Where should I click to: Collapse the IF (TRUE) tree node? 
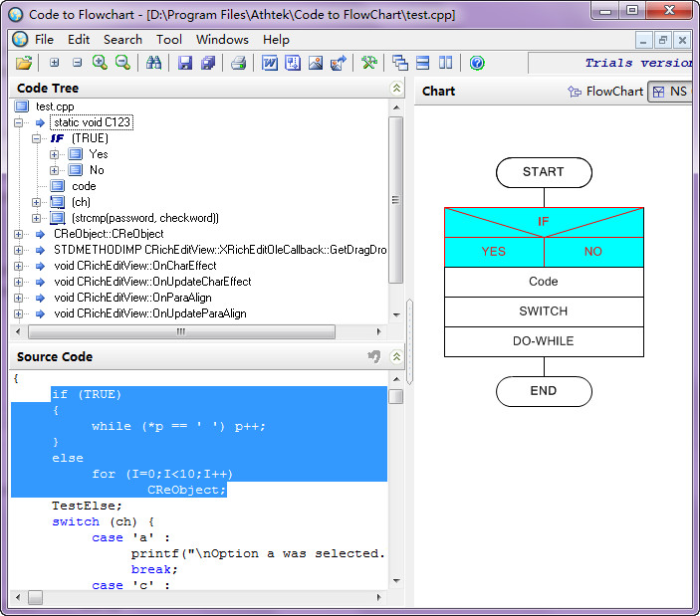click(36, 138)
